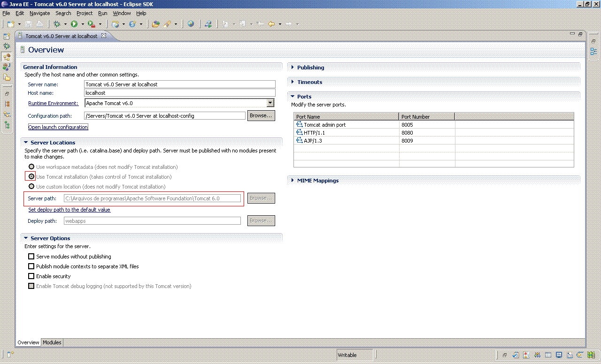The height and width of the screenshot is (364, 601).
Task: Open Console monitor icon in bottom bar
Action: point(559,355)
